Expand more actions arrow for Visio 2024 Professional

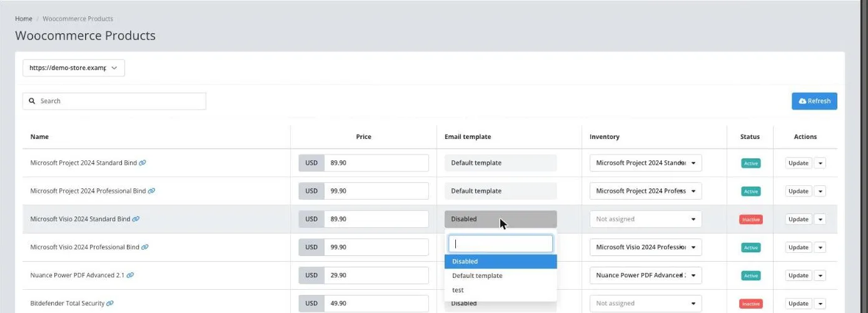coord(820,247)
